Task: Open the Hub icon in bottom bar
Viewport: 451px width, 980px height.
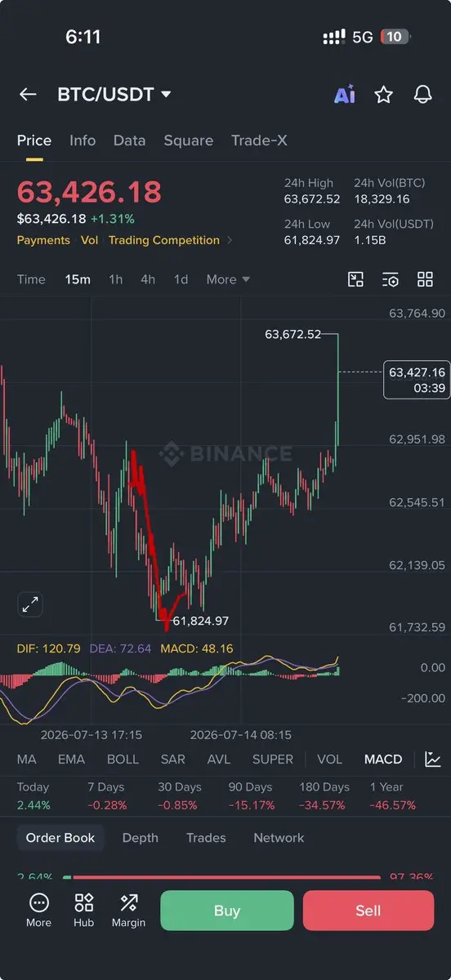Action: [x=83, y=911]
